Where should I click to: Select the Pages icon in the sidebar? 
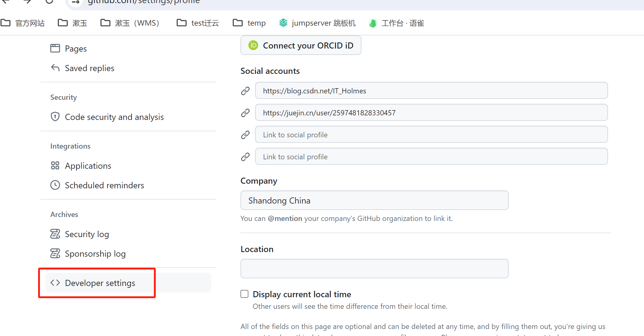pos(55,48)
